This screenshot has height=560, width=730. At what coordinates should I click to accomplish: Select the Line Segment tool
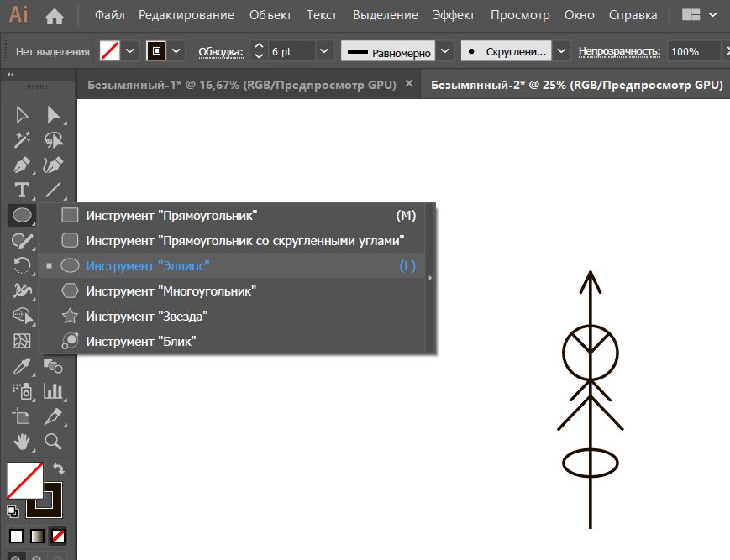[x=53, y=190]
